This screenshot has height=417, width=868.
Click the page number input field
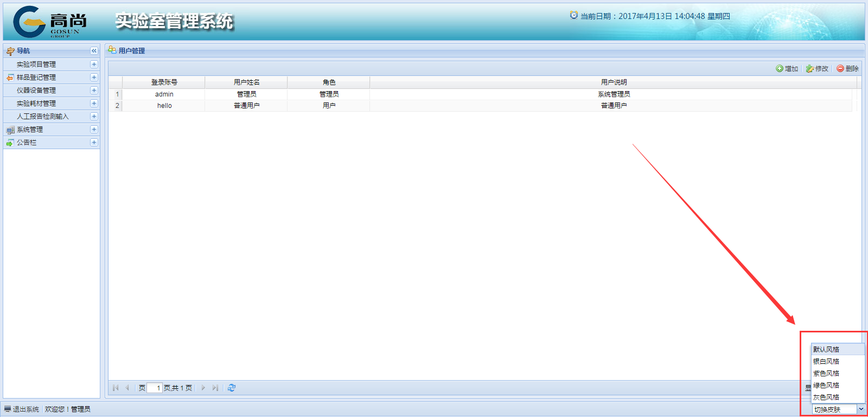pyautogui.click(x=155, y=388)
